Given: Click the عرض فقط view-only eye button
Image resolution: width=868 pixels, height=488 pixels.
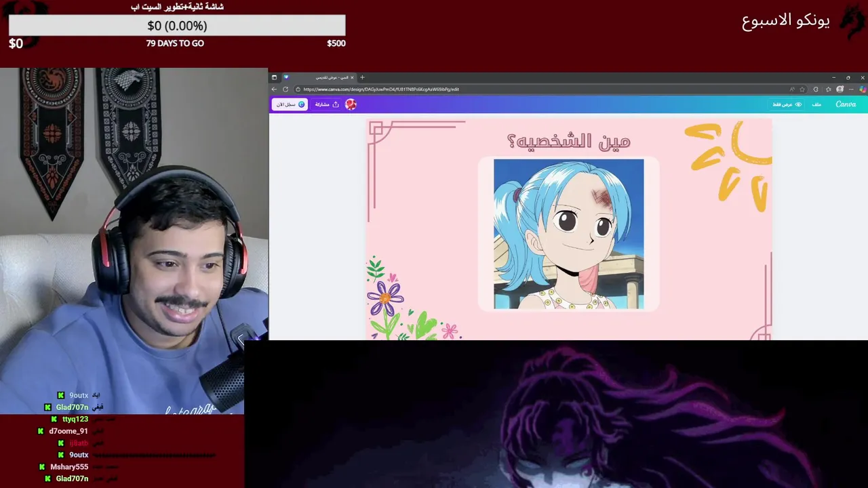Looking at the screenshot, I should coord(787,104).
